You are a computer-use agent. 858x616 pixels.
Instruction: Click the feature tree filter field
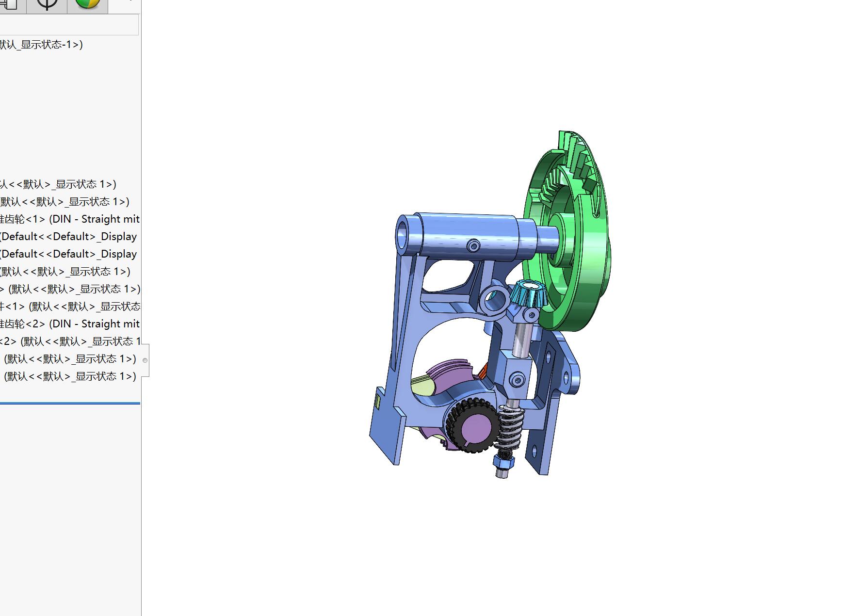tap(69, 25)
